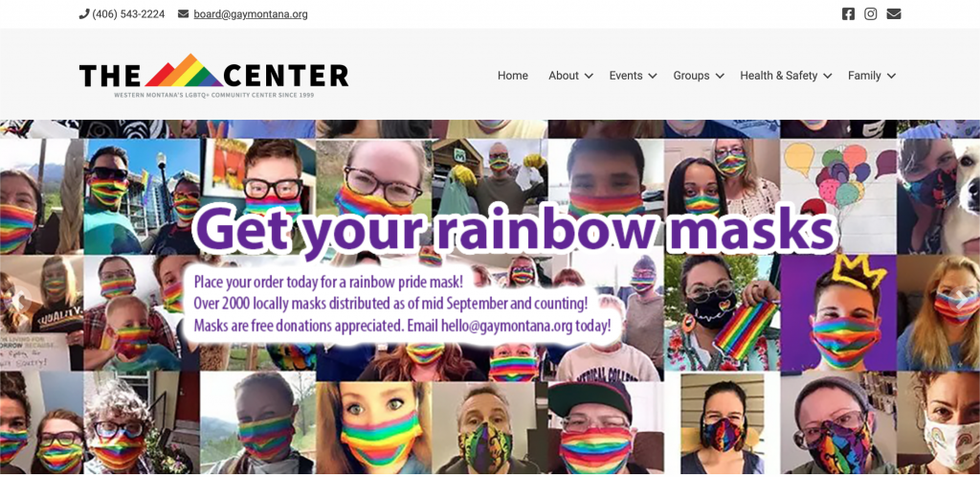Click the photo with yellow crown drawing
The width and height of the screenshot is (980, 477).
point(837,312)
